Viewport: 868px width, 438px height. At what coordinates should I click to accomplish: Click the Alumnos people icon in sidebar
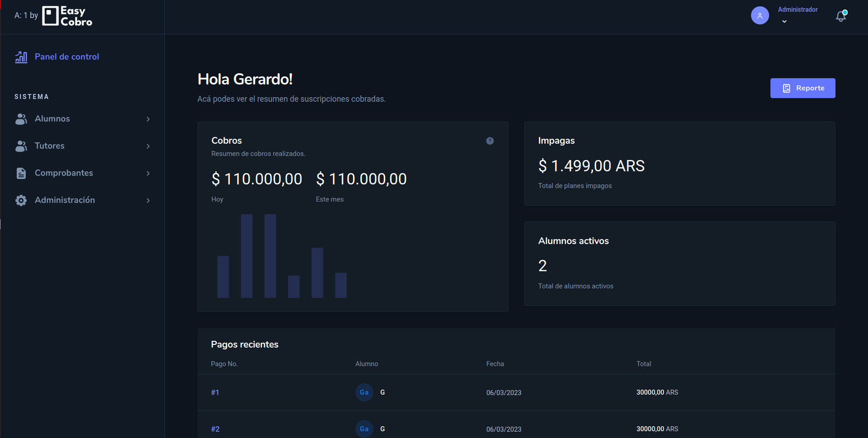(x=21, y=119)
